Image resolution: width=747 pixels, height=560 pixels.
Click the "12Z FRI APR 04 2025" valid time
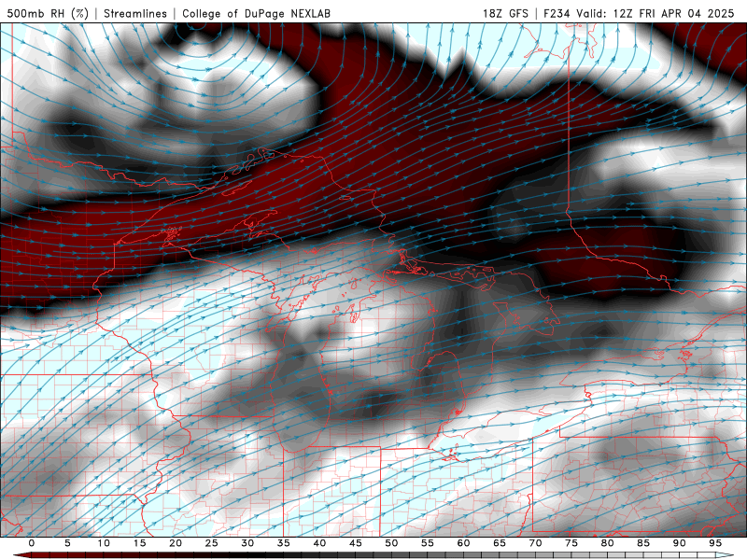pos(674,13)
